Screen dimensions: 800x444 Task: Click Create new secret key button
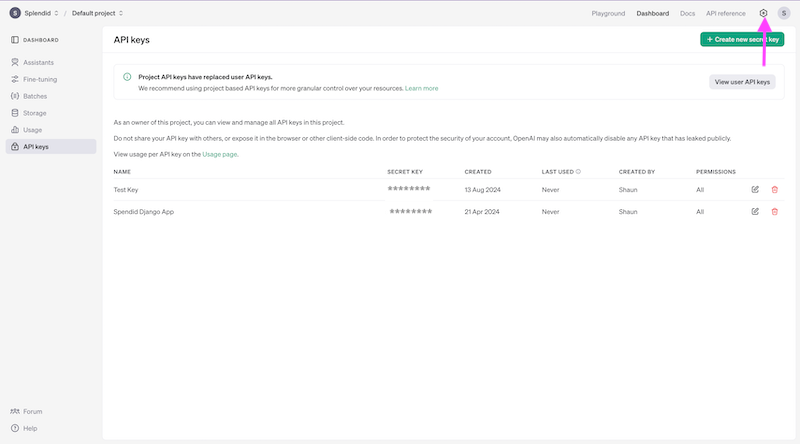pos(742,39)
